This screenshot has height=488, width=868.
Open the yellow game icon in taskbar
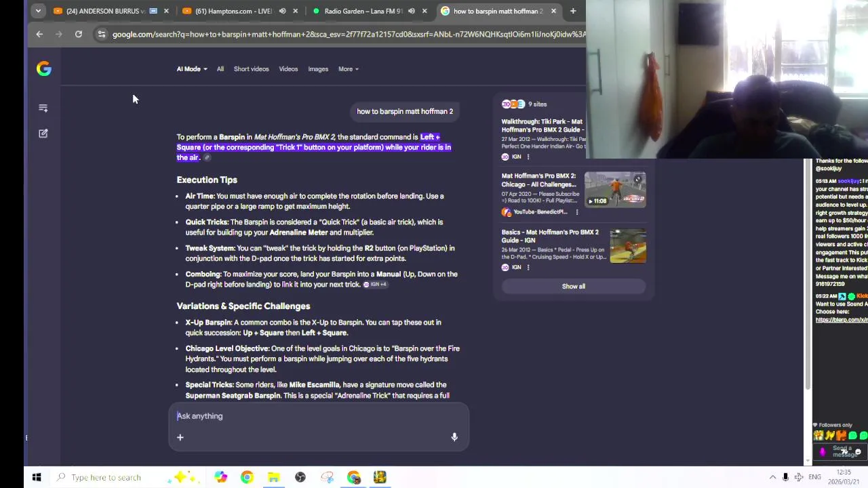coord(380,477)
